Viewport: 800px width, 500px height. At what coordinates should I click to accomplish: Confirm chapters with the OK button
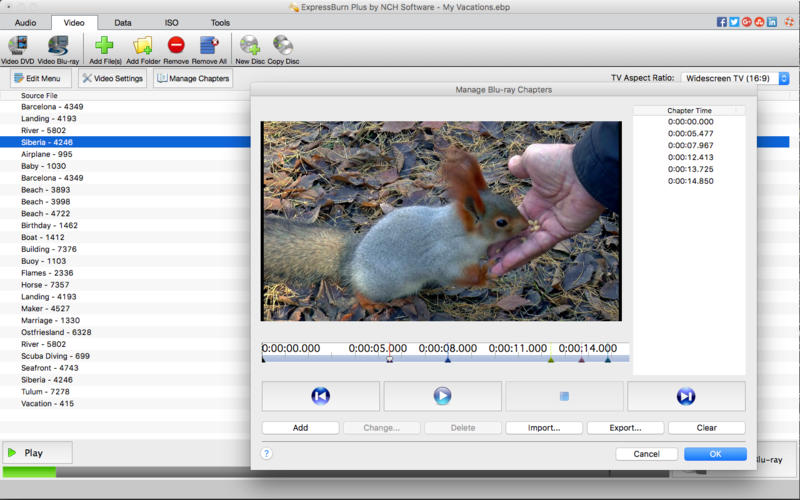pos(715,454)
